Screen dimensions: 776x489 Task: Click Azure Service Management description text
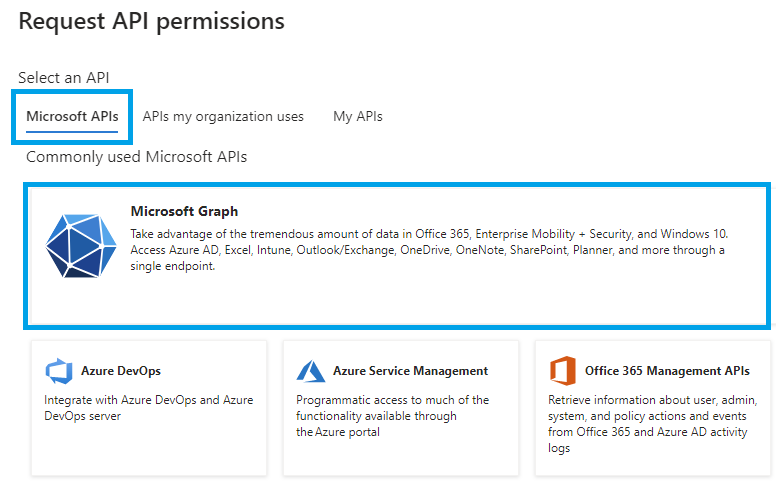[x=392, y=416]
